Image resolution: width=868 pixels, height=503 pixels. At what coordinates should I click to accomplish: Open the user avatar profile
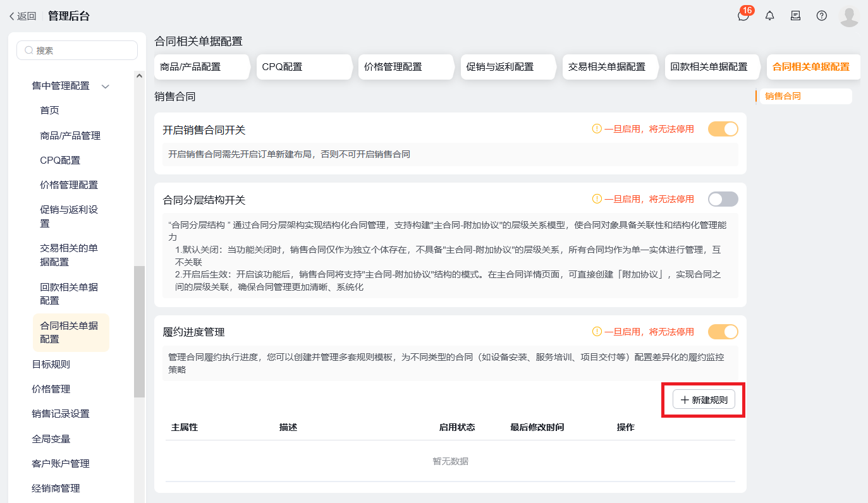(x=848, y=16)
